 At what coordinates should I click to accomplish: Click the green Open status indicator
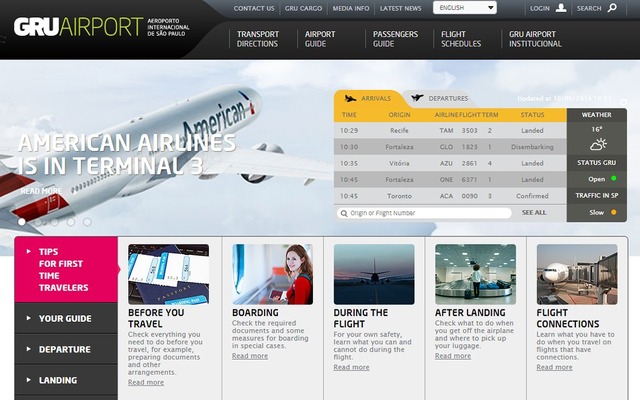pos(613,179)
